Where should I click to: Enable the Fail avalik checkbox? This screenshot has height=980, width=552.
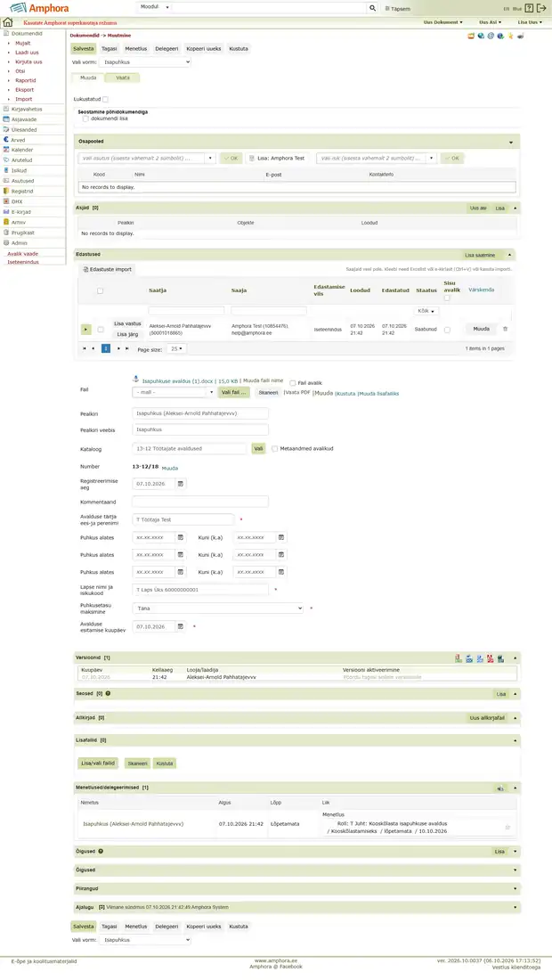pyautogui.click(x=292, y=383)
